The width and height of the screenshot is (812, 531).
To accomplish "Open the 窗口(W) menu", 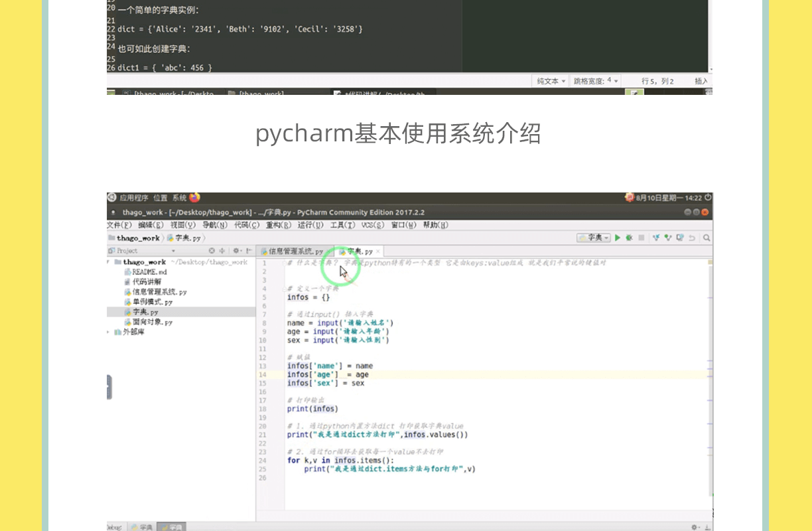I will click(404, 225).
